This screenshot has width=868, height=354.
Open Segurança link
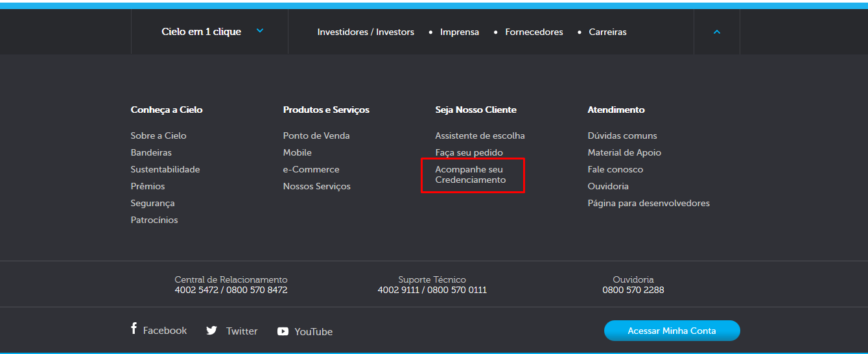(x=152, y=203)
